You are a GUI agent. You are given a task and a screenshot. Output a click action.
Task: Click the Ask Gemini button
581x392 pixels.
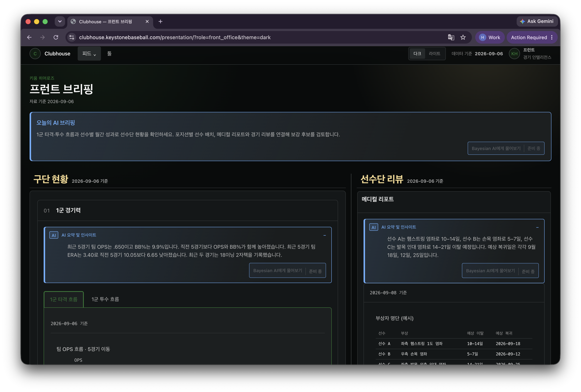[537, 21]
